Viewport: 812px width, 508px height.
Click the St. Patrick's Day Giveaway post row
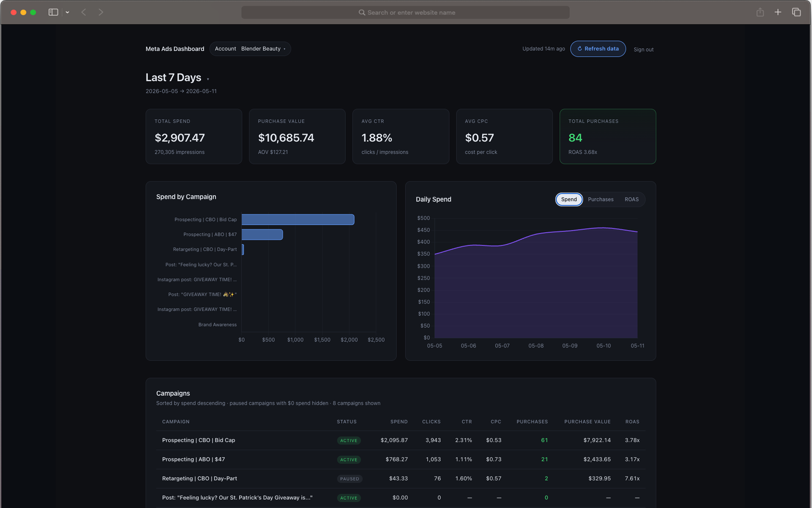coord(401,498)
